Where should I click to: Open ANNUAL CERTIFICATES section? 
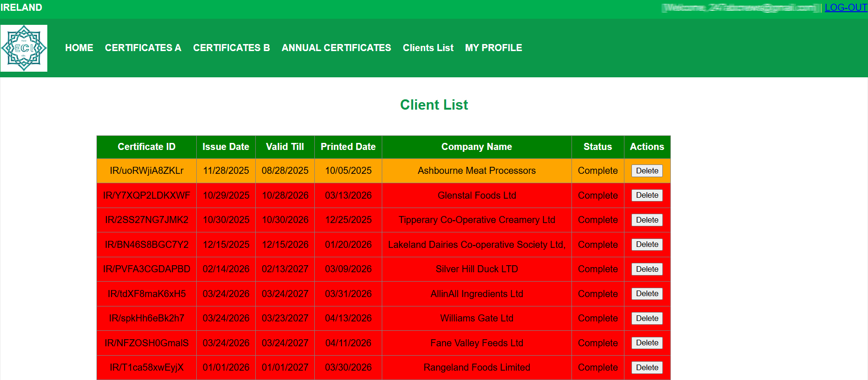pos(336,48)
